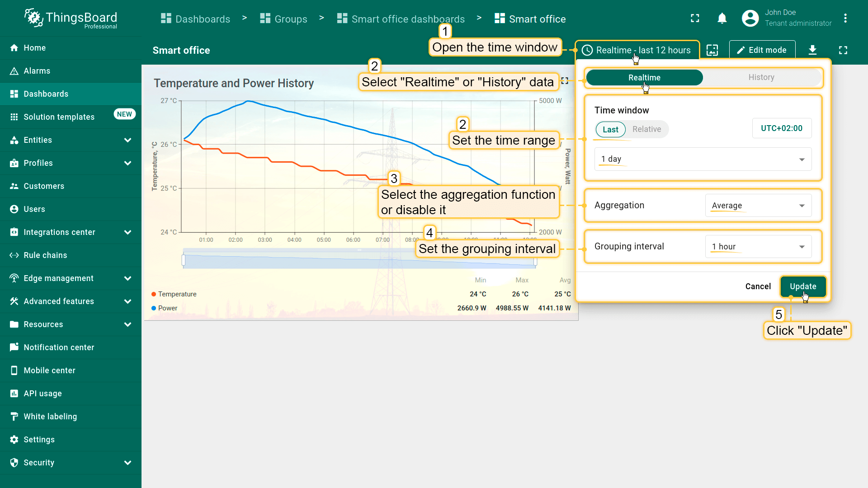Click the UTC+02:00 timezone field
The image size is (868, 488).
coord(782,128)
